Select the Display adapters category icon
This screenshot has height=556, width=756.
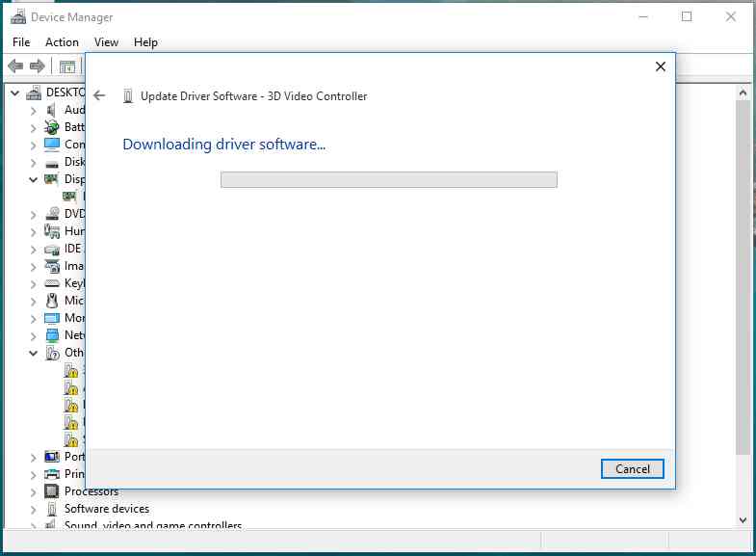pyautogui.click(x=52, y=179)
